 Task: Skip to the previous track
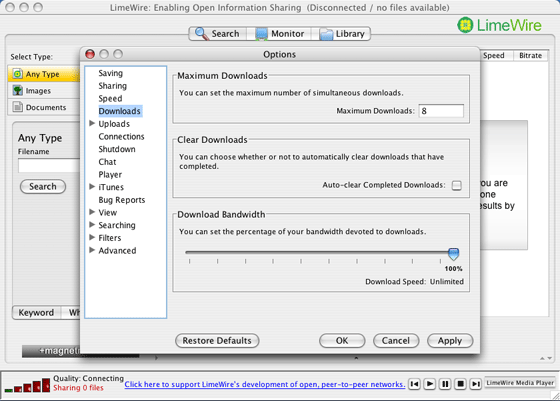click(414, 384)
